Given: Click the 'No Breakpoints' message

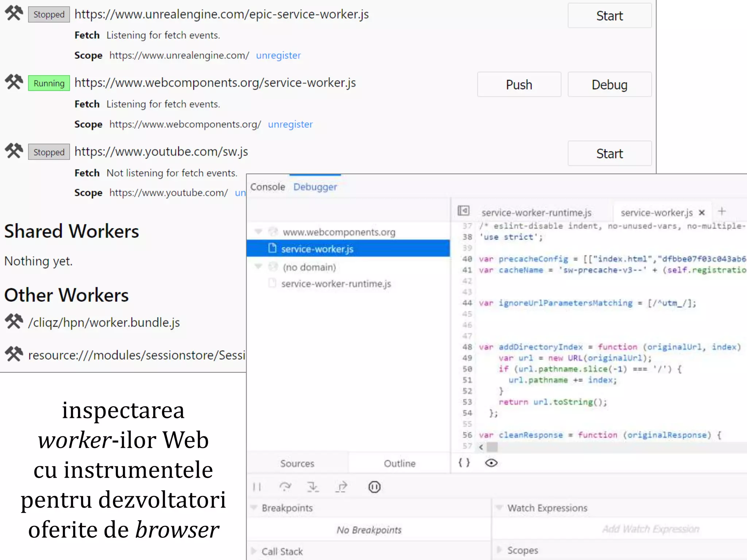Looking at the screenshot, I should (369, 530).
